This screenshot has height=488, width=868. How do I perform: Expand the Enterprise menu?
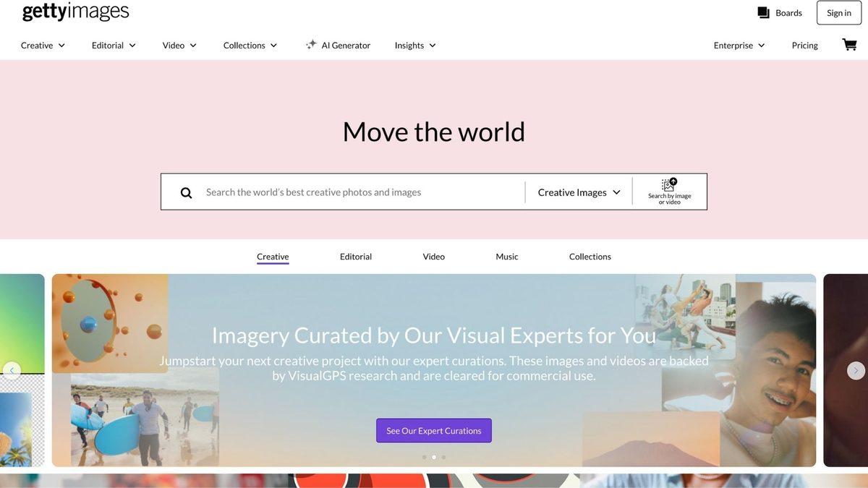(739, 45)
